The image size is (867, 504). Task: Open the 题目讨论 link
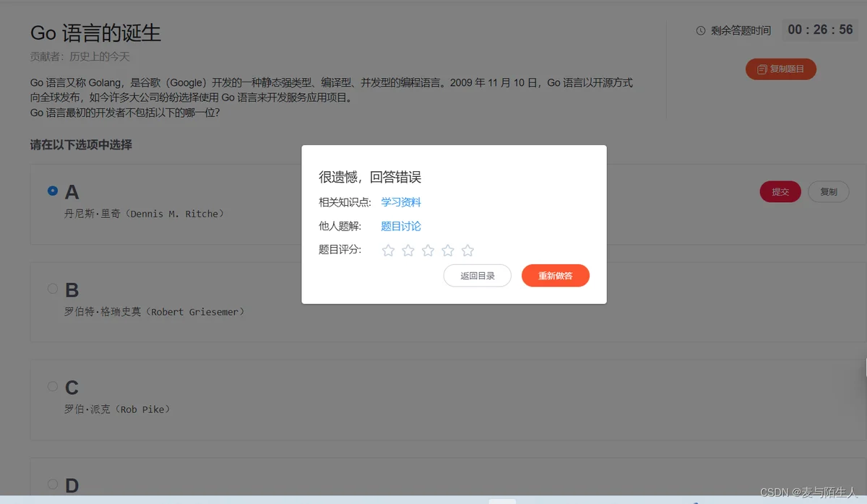coord(401,226)
